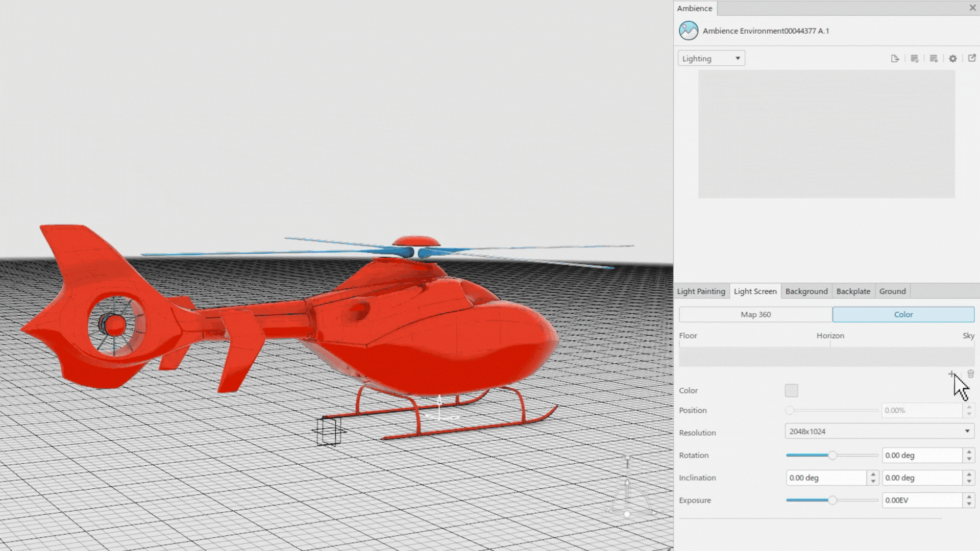Close the Ambience panel

point(972,8)
